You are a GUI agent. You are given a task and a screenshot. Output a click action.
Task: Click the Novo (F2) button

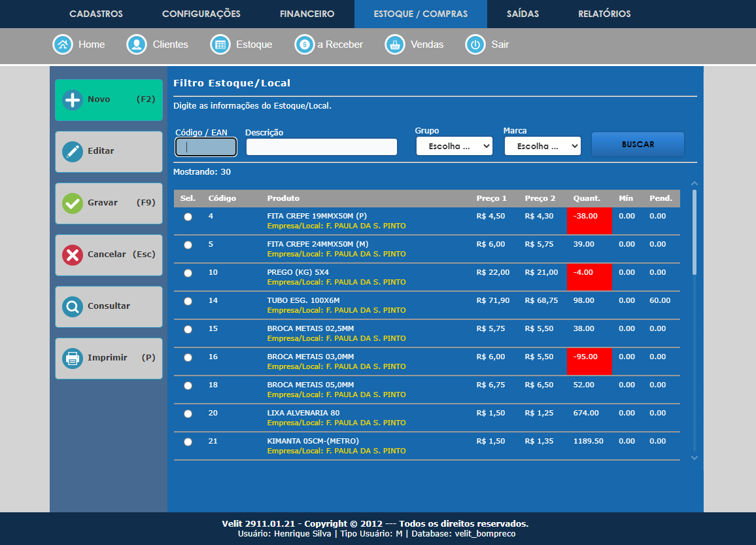(x=109, y=100)
